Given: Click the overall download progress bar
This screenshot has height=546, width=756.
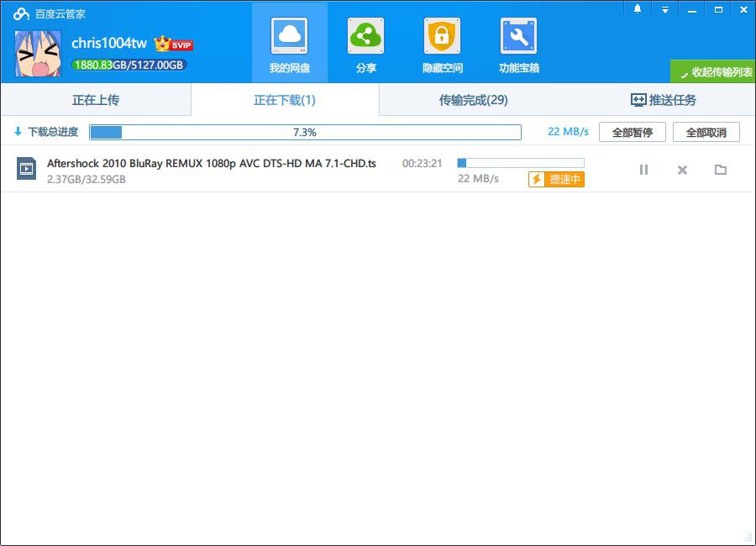Looking at the screenshot, I should point(305,132).
